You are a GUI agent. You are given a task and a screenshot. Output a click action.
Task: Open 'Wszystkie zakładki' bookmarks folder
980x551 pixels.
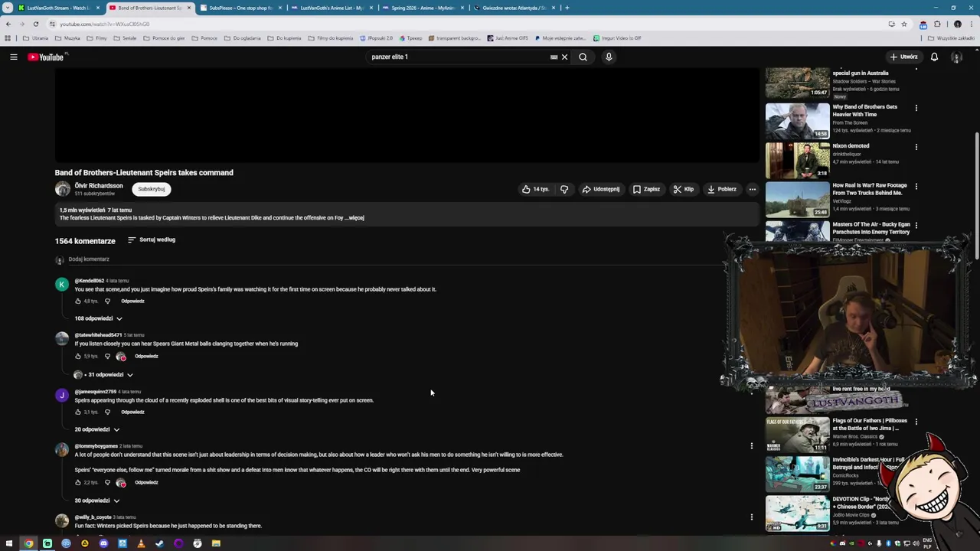pos(951,38)
